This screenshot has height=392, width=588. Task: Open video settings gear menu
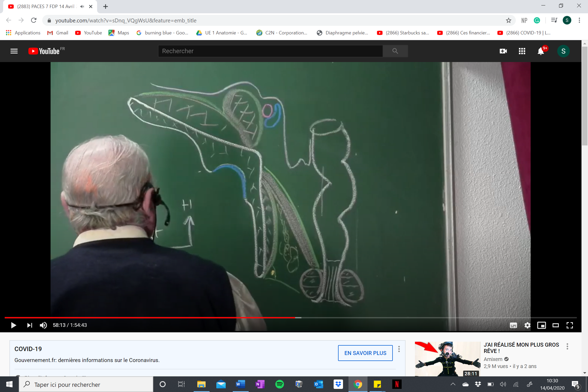(x=527, y=325)
